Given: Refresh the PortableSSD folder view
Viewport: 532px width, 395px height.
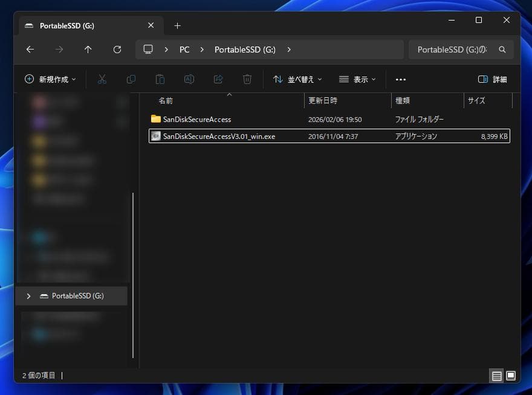Looking at the screenshot, I should pos(117,50).
